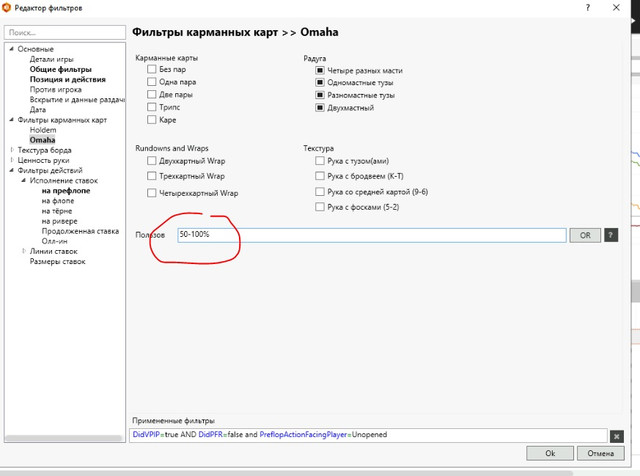
Task: Toggle the Трипс checkbox
Action: tap(151, 107)
